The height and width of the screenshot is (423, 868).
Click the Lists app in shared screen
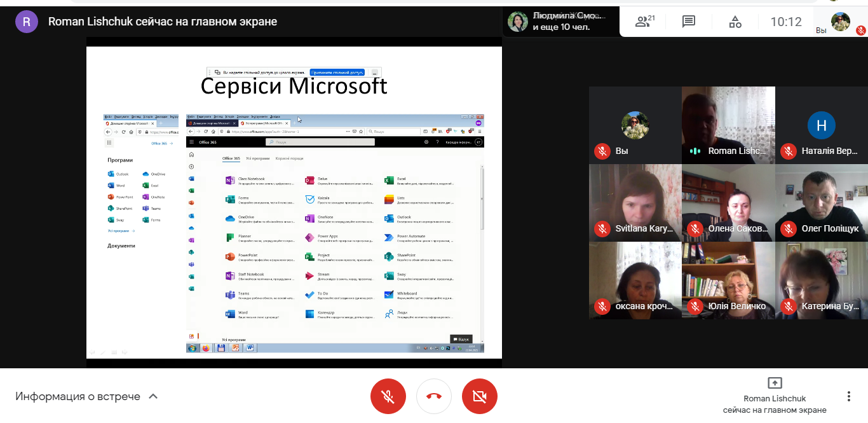click(x=418, y=200)
